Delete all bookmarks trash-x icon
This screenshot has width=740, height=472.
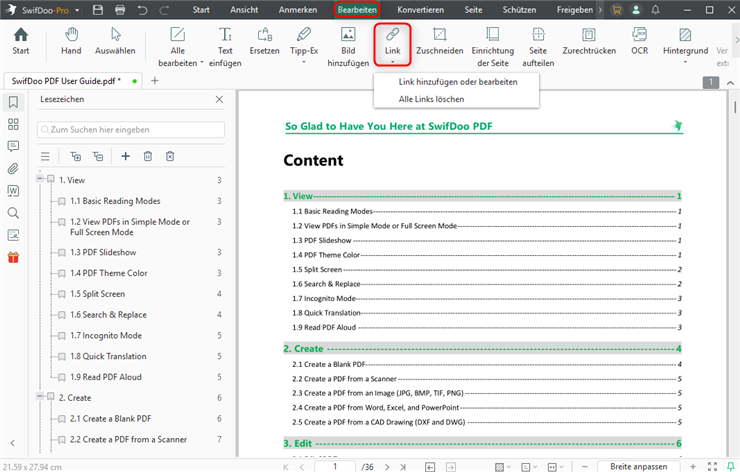click(170, 156)
